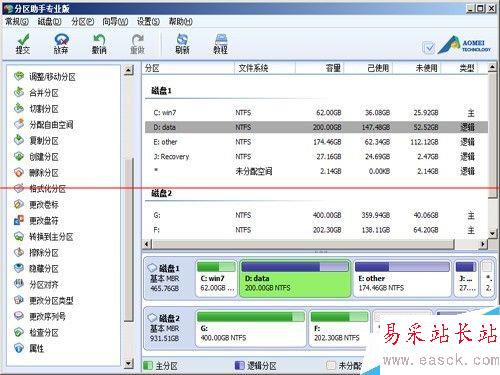Choose 擦除分区 operation
500x375 pixels.
click(x=36, y=253)
